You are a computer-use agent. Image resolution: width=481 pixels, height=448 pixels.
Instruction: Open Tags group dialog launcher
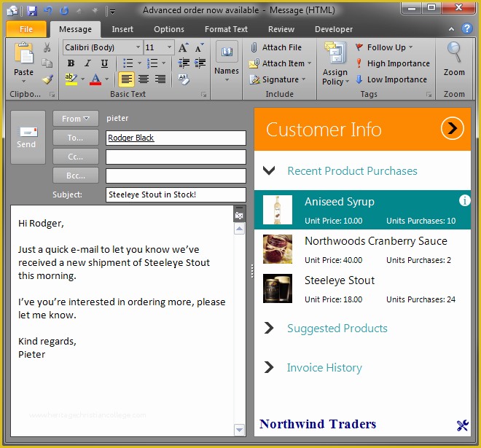tap(429, 95)
